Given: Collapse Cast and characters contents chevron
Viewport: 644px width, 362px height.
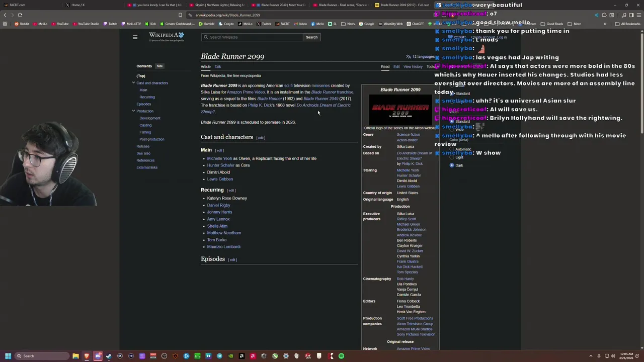Looking at the screenshot, I should pyautogui.click(x=133, y=83).
